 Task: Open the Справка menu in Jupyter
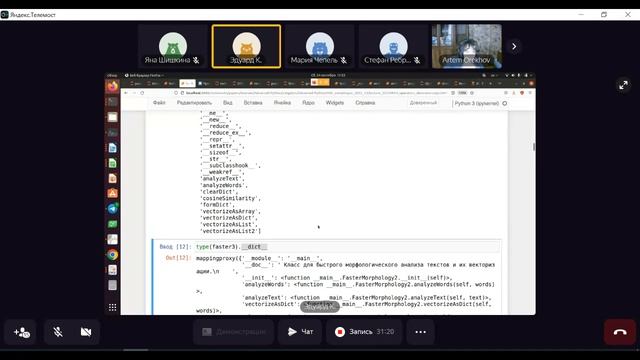(365, 103)
